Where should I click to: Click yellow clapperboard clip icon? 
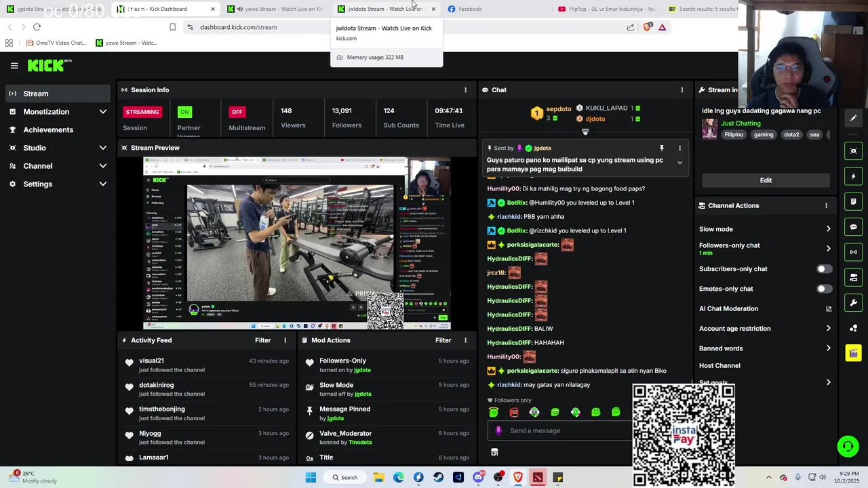point(854,352)
